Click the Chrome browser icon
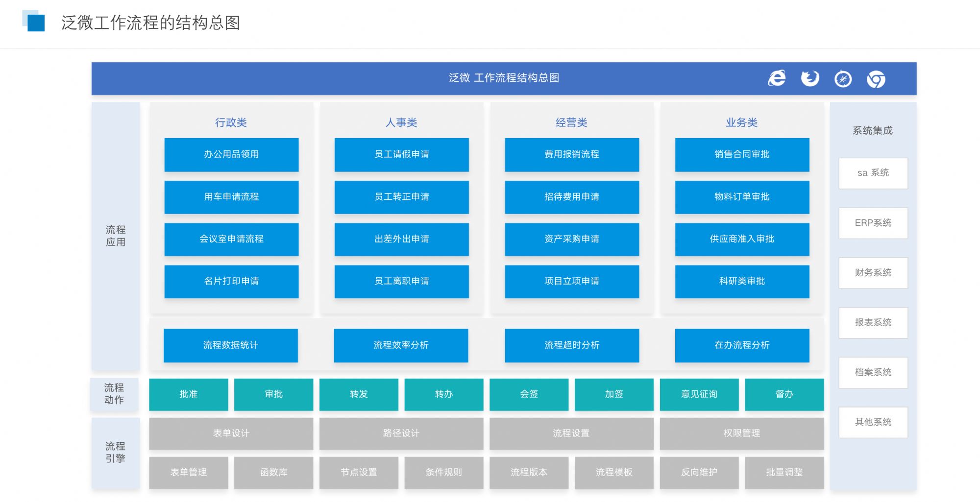Viewport: 980px width, 502px height. click(x=876, y=79)
